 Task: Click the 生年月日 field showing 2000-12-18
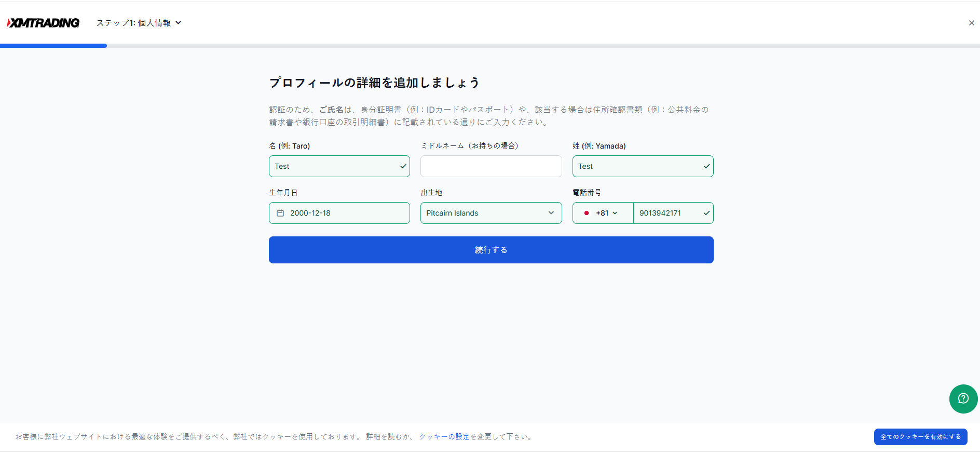pos(339,213)
